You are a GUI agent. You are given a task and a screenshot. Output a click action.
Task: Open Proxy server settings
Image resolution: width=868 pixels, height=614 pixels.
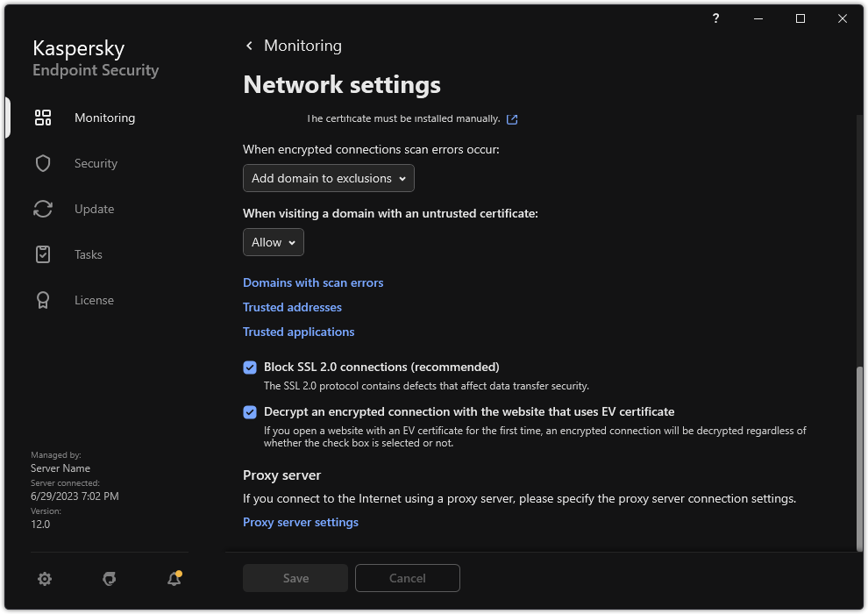(301, 522)
